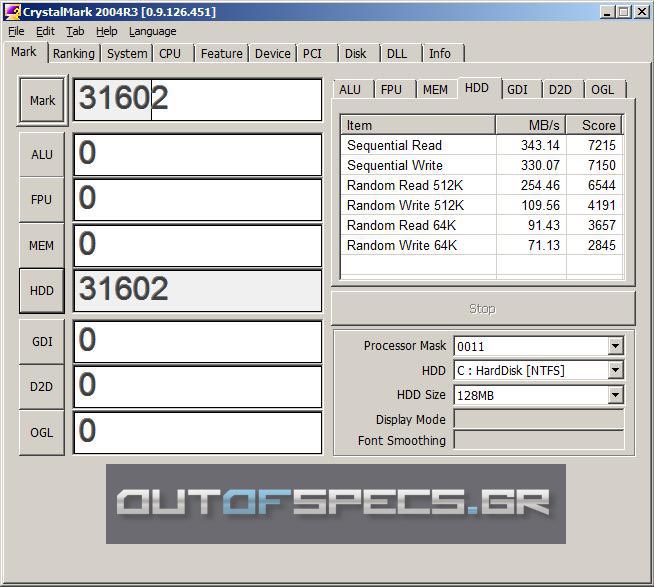This screenshot has width=654, height=587.
Task: Click the OGL score field
Action: [198, 432]
